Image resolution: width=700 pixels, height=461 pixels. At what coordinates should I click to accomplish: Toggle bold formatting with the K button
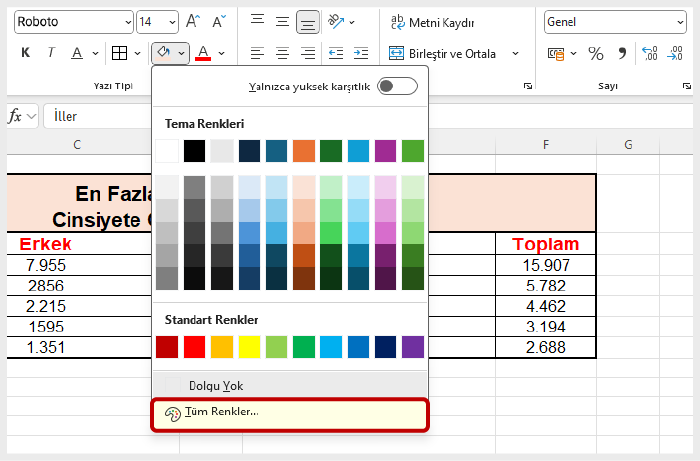click(26, 53)
